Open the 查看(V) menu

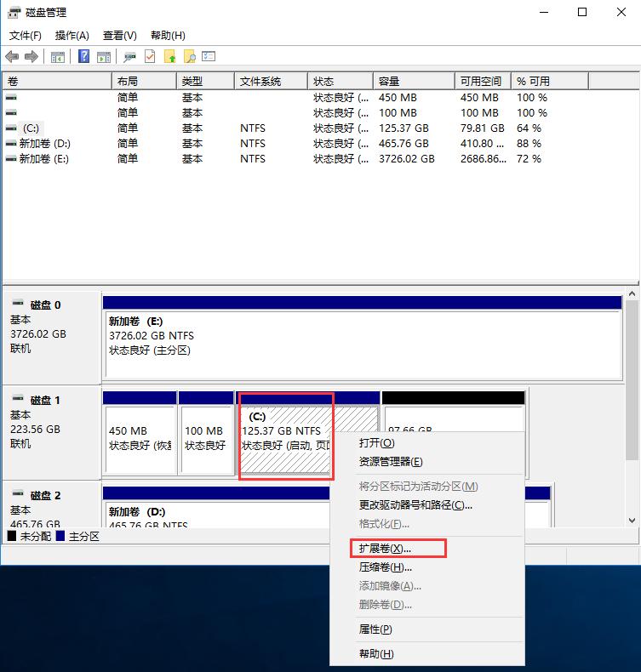(x=120, y=36)
